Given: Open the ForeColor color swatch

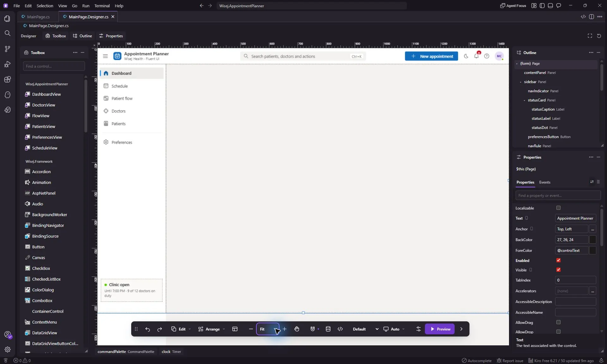Looking at the screenshot, I should 592,250.
